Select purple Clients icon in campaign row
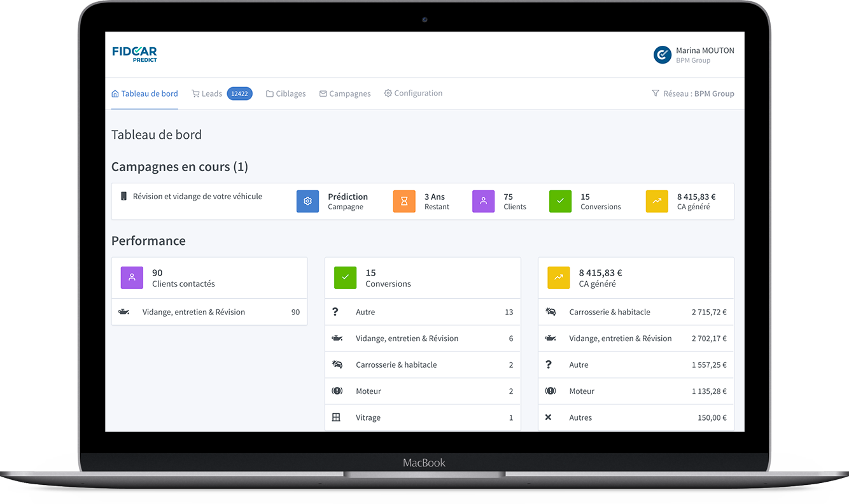Viewport: 849px width, 504px height. click(x=483, y=201)
